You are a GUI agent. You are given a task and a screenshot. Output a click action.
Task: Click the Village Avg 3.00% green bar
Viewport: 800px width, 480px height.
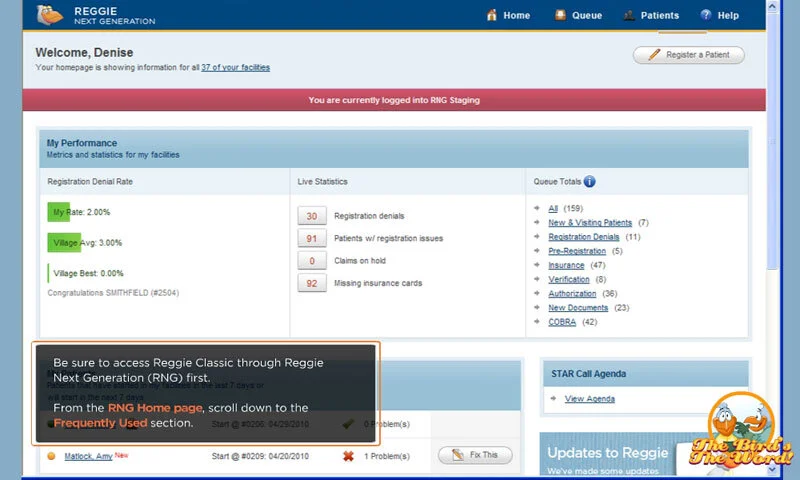64,242
